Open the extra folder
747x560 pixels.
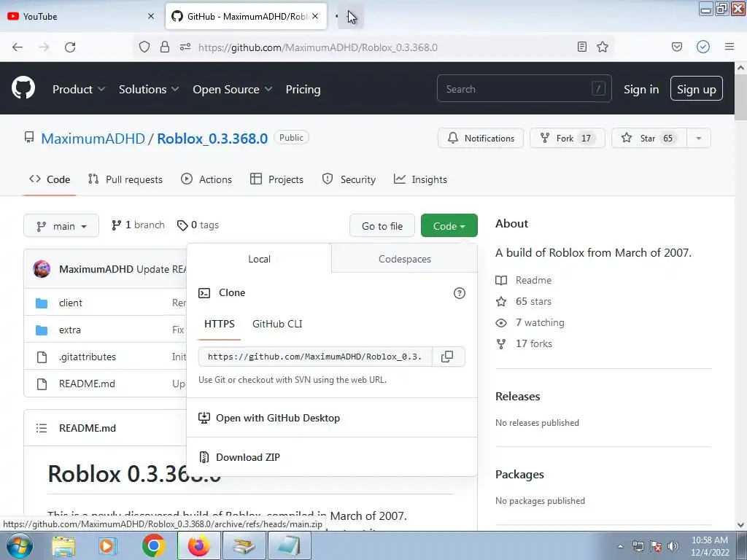pyautogui.click(x=70, y=330)
